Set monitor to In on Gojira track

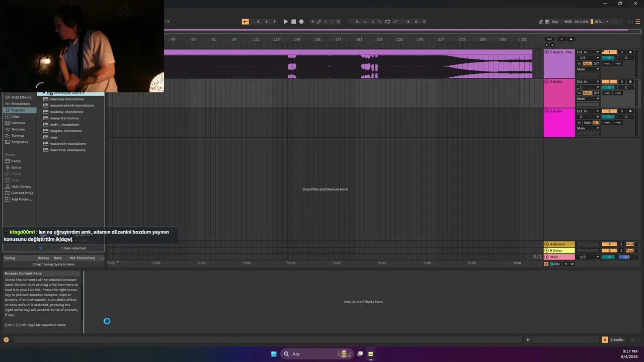[579, 63]
